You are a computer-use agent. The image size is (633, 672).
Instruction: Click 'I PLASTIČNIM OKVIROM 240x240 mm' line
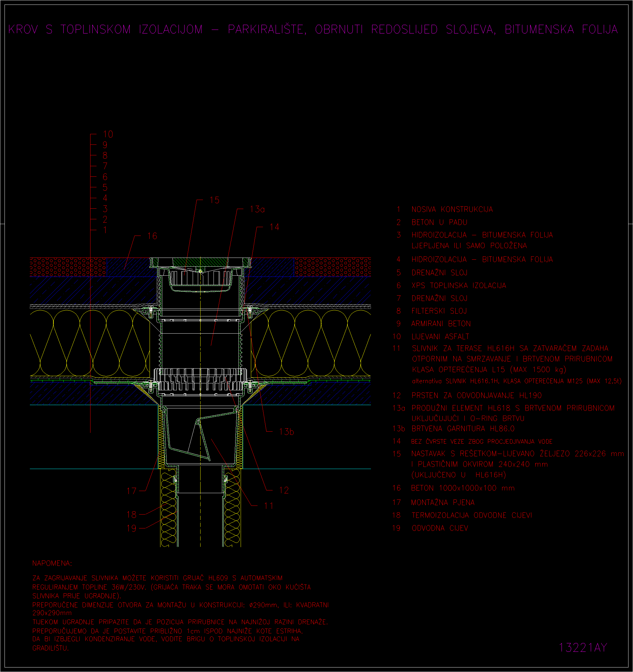[x=479, y=464]
